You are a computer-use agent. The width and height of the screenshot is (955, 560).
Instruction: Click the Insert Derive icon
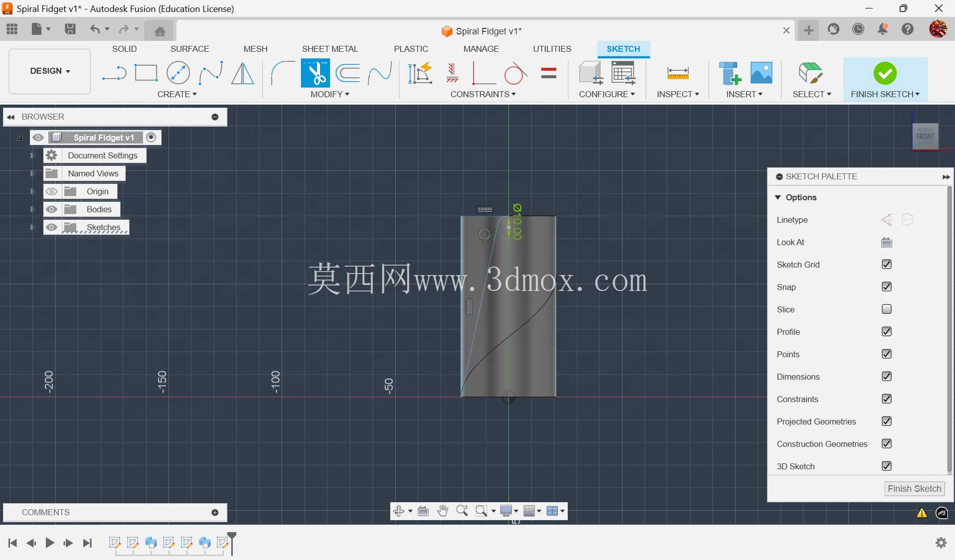[x=730, y=73]
